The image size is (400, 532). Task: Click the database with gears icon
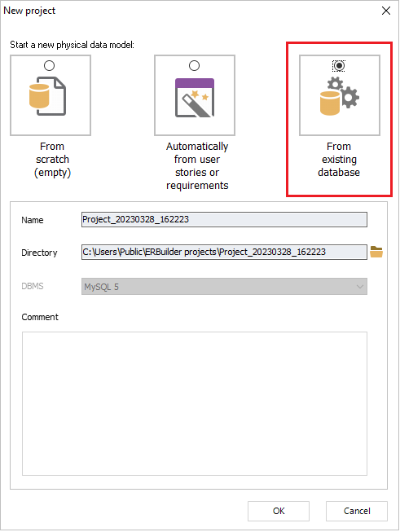[339, 96]
